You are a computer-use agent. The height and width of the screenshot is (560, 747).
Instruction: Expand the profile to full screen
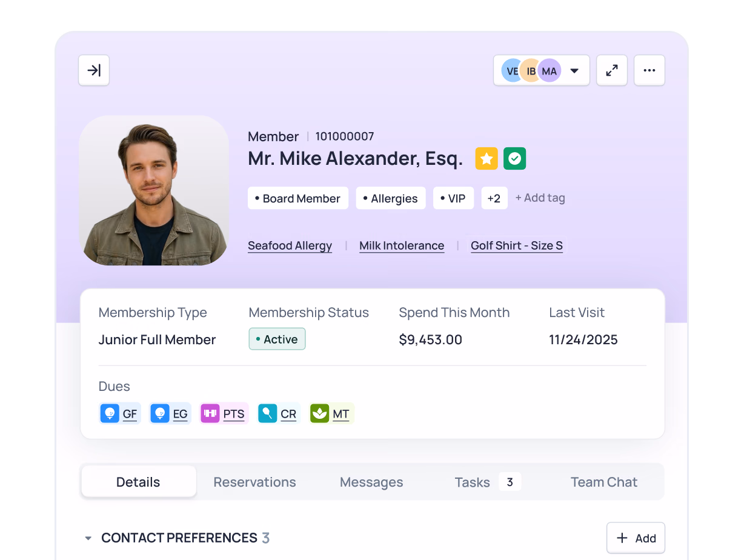coord(612,70)
